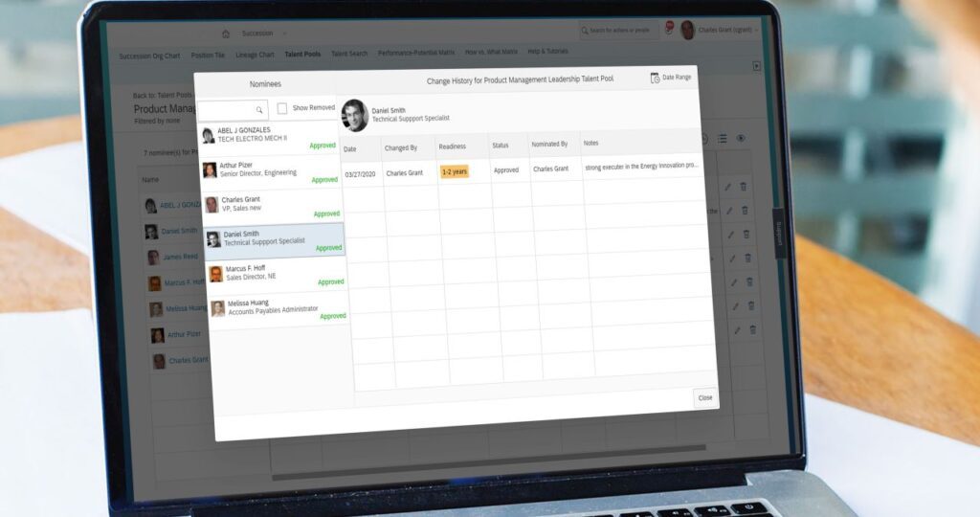The width and height of the screenshot is (980, 517).
Task: Click the 1-2 years readiness tag
Action: point(455,171)
